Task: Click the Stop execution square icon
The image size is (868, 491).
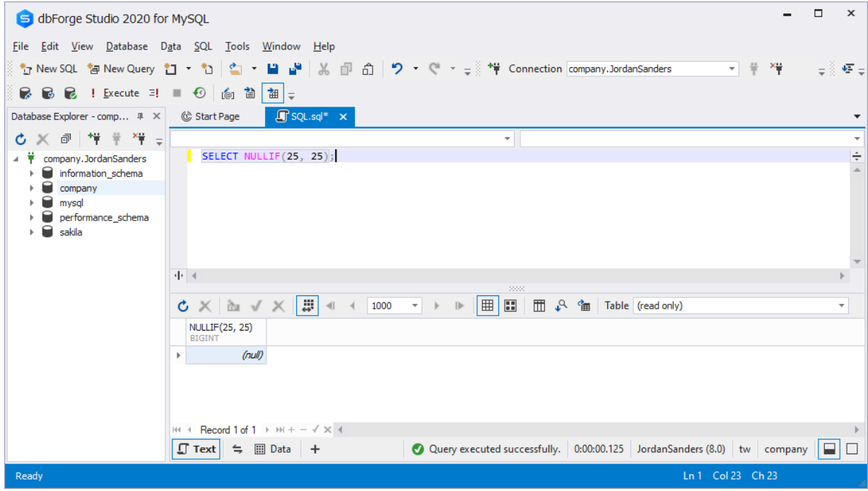Action: [x=177, y=93]
